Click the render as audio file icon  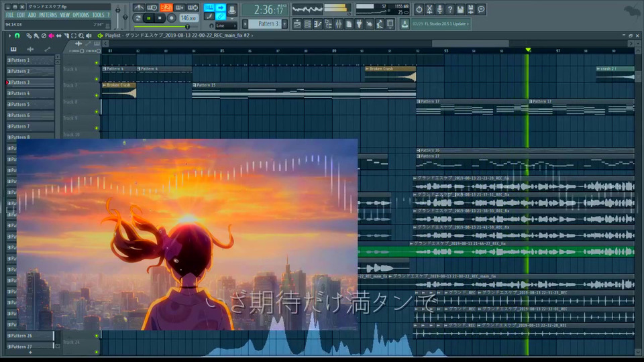pyautogui.click(x=470, y=9)
